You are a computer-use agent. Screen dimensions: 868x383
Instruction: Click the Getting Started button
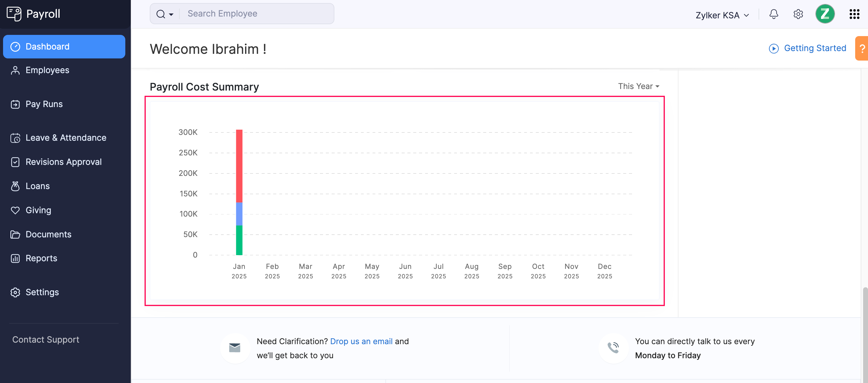808,48
